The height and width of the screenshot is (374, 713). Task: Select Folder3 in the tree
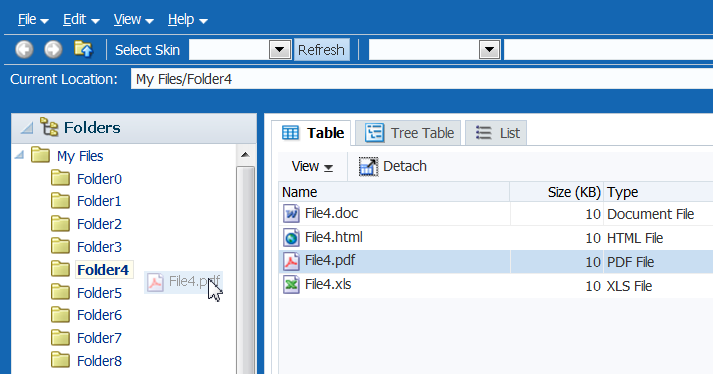click(99, 247)
